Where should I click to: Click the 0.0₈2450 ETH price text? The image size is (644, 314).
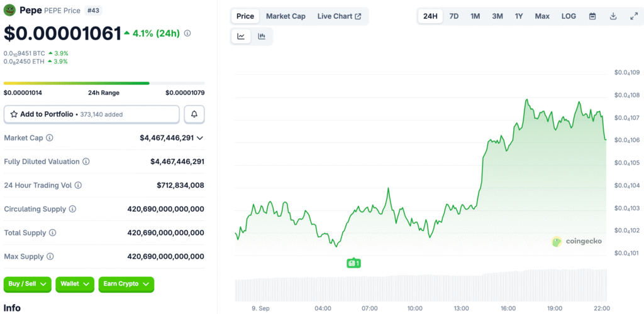point(23,62)
